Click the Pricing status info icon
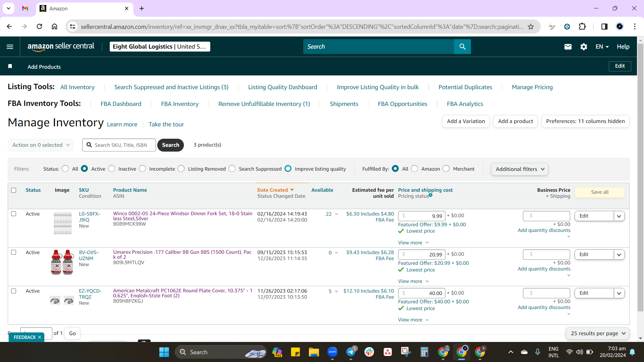 [x=430, y=195]
